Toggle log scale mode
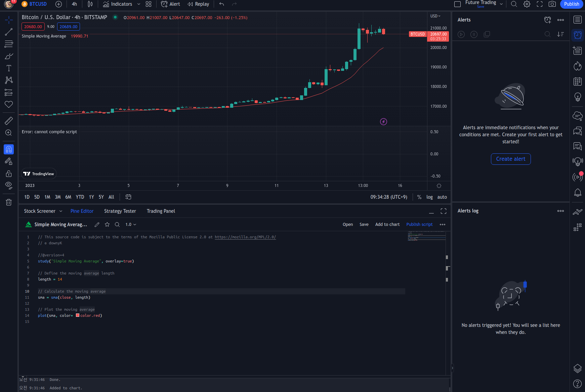 coord(429,197)
